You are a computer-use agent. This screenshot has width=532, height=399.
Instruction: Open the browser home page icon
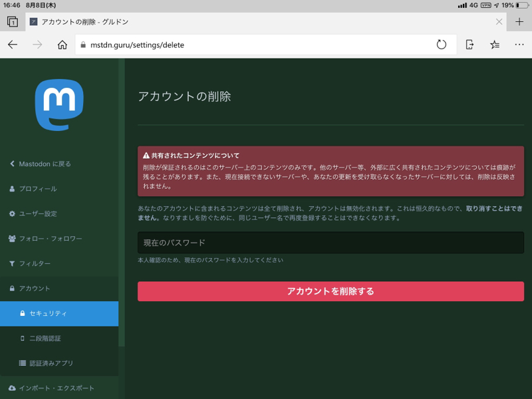pyautogui.click(x=62, y=45)
